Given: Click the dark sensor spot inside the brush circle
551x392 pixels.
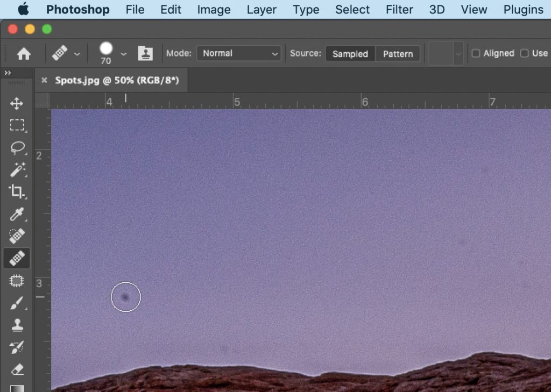Looking at the screenshot, I should [x=125, y=297].
